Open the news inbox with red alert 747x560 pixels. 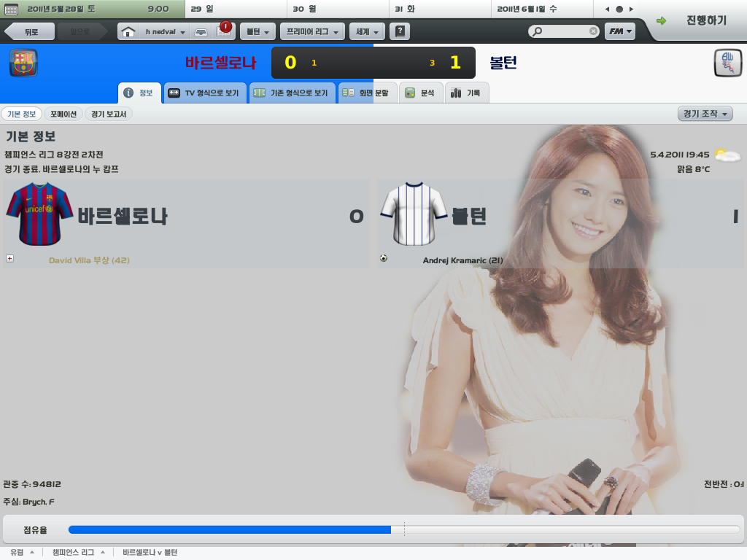click(222, 32)
